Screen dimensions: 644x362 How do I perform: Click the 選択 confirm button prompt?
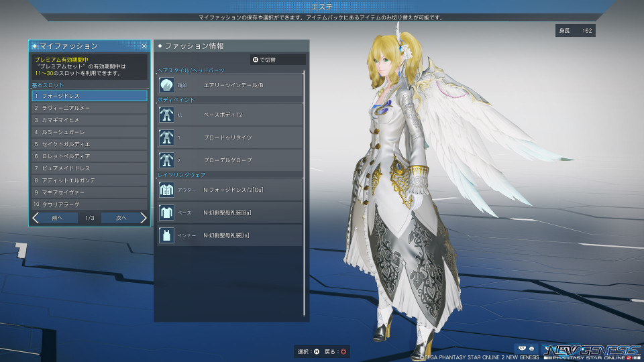click(x=309, y=352)
